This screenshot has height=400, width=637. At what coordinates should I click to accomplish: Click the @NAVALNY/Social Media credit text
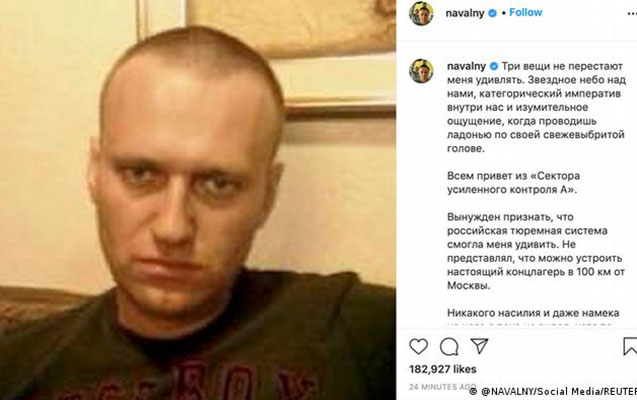(x=553, y=391)
